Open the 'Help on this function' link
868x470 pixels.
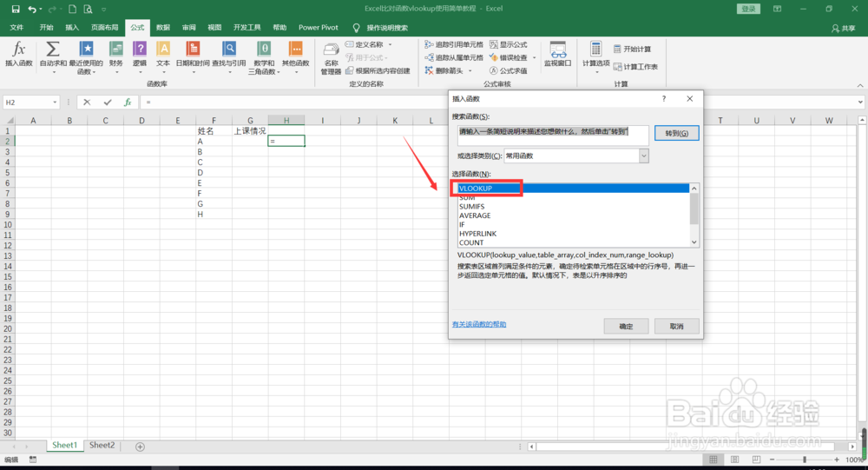[x=479, y=324]
